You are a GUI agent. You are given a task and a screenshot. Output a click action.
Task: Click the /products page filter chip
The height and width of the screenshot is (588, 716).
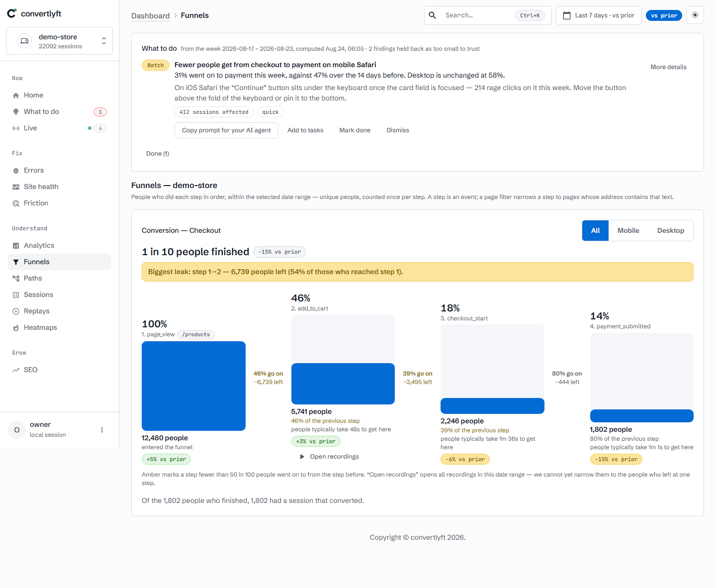(x=196, y=335)
